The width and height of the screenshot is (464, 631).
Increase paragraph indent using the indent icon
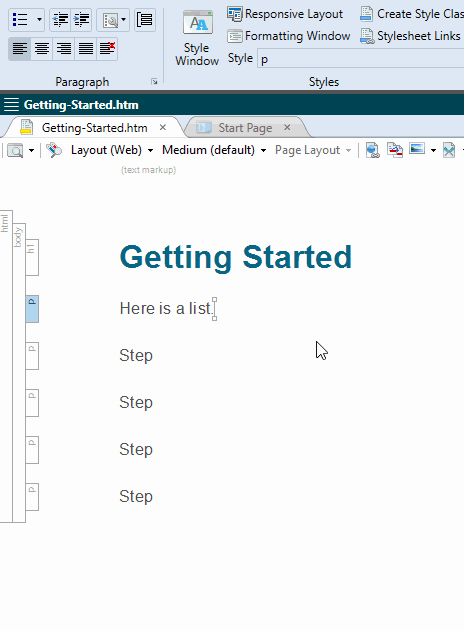(82, 19)
